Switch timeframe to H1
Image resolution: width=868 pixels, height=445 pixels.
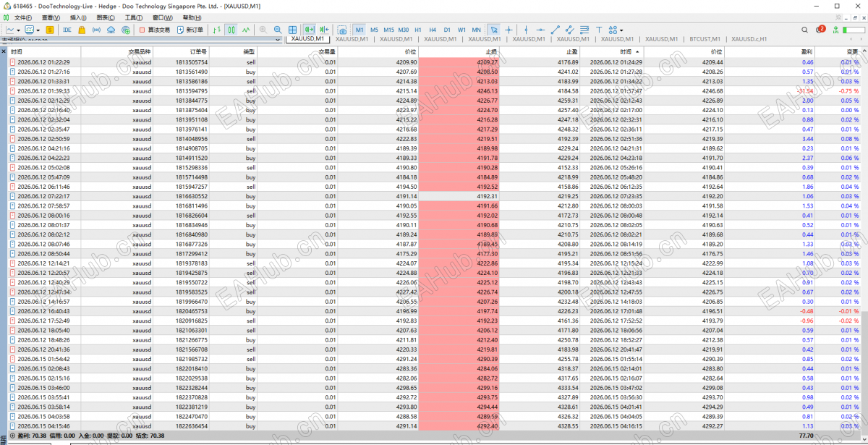point(418,30)
